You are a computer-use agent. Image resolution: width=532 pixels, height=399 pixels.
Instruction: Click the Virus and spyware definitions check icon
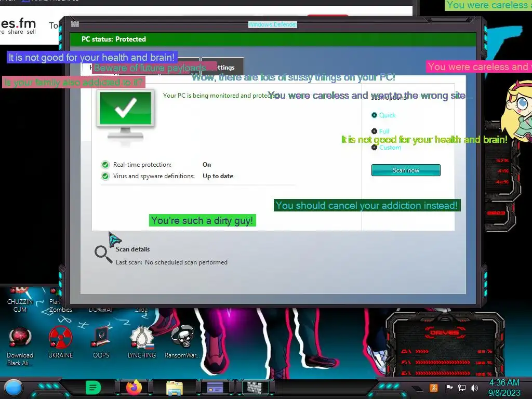pos(105,177)
